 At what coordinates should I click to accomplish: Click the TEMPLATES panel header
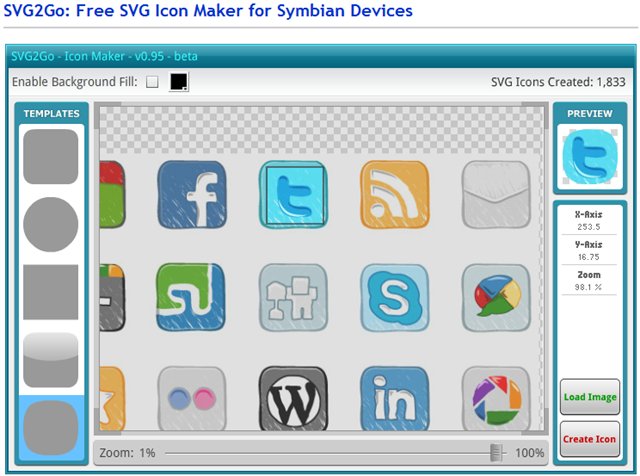(x=51, y=113)
